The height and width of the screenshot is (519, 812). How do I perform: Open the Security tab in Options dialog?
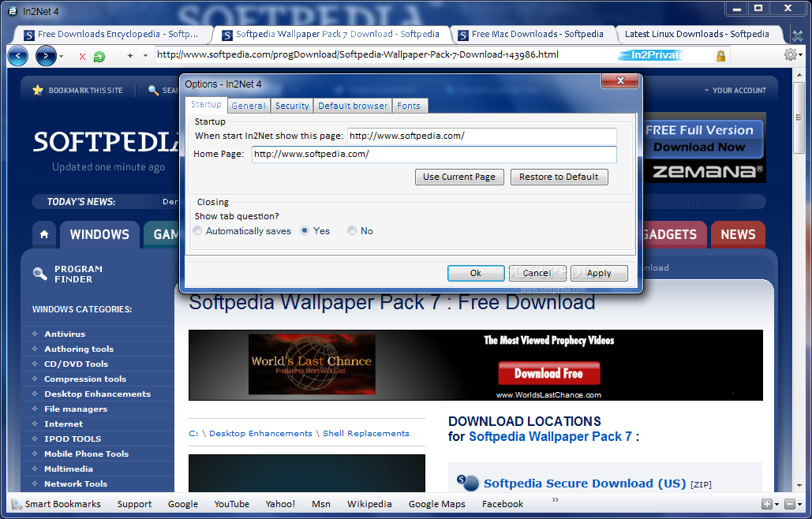click(292, 106)
